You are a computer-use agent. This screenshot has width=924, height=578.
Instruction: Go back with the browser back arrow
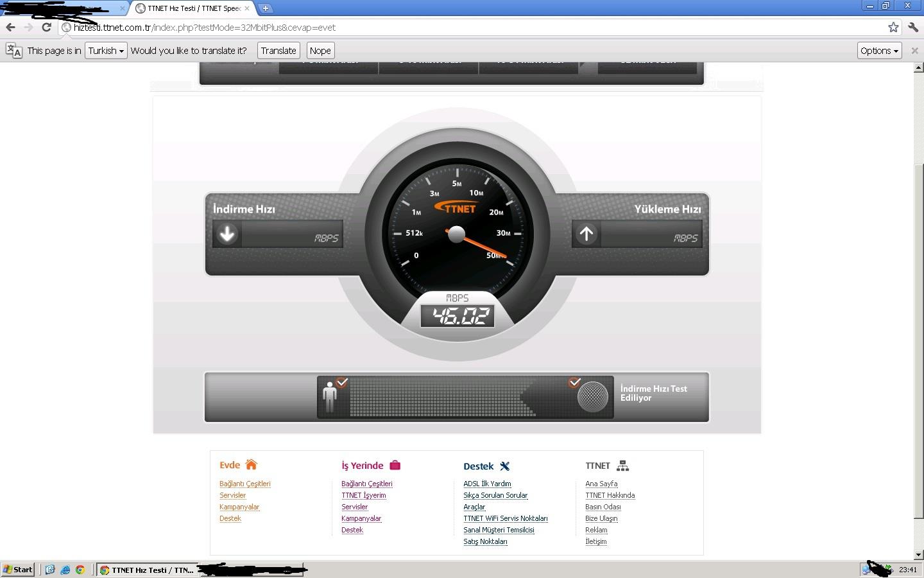(10, 27)
